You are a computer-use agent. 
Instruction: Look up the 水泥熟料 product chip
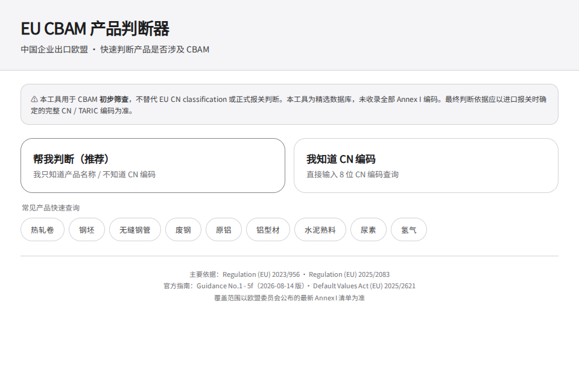[320, 230]
